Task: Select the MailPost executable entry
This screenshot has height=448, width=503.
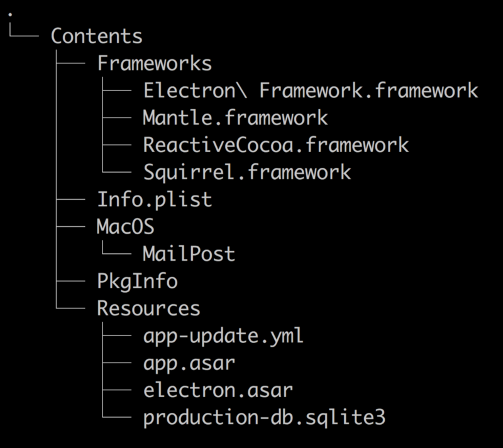Action: click(189, 254)
